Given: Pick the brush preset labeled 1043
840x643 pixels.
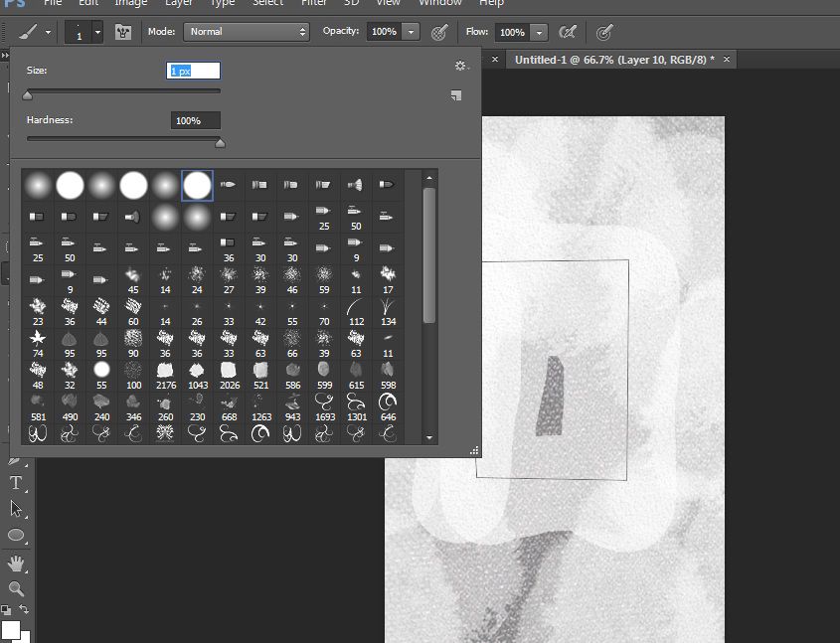Looking at the screenshot, I should click(x=197, y=376).
